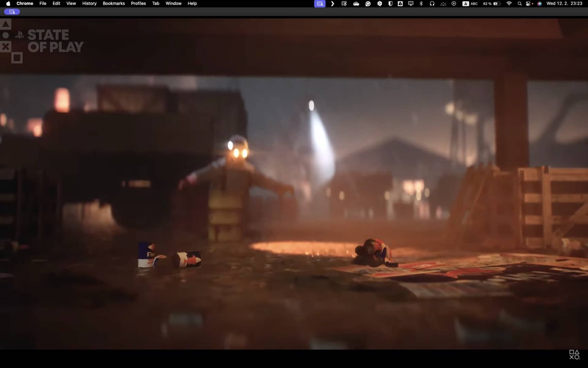Open the File menu

coord(43,3)
